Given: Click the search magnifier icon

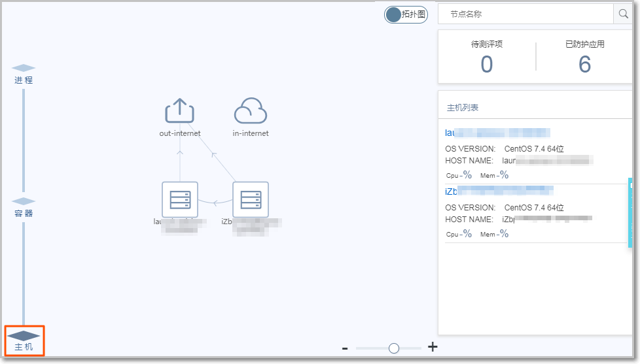Looking at the screenshot, I should (622, 14).
